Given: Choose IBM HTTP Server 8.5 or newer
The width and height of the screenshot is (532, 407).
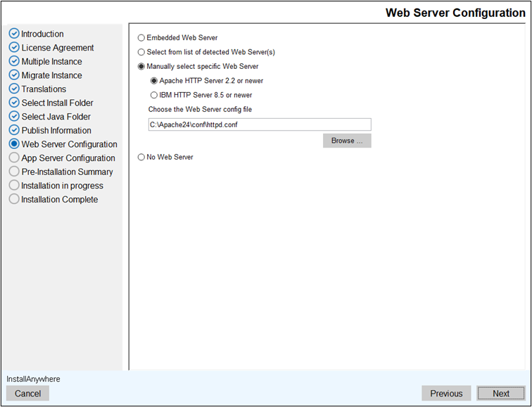Looking at the screenshot, I should tap(154, 95).
